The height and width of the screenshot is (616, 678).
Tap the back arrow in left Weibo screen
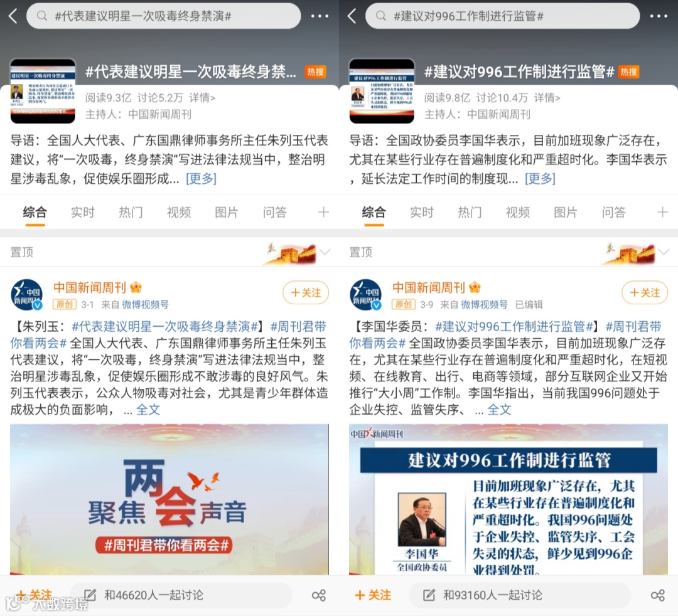click(13, 16)
